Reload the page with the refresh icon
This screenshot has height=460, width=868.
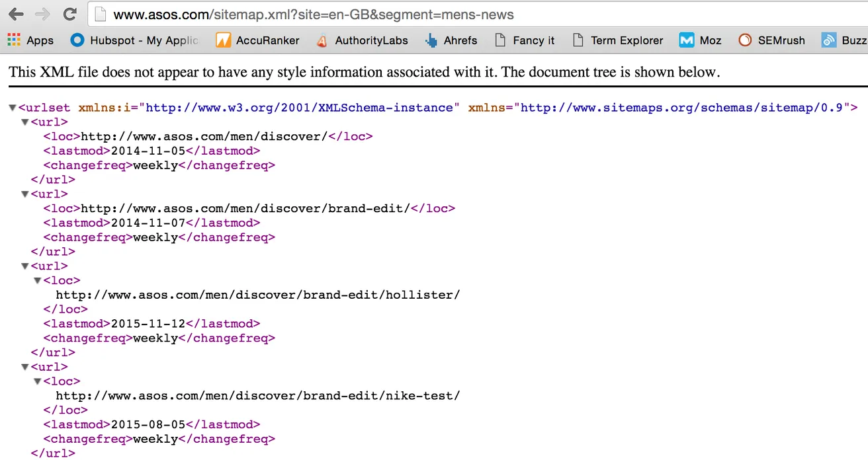tap(69, 14)
